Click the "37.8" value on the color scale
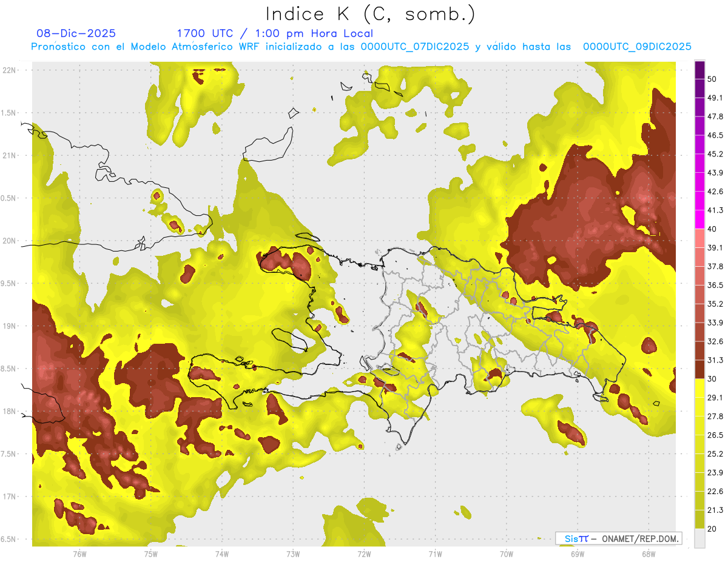This screenshot has height=562, width=728. coord(715,266)
